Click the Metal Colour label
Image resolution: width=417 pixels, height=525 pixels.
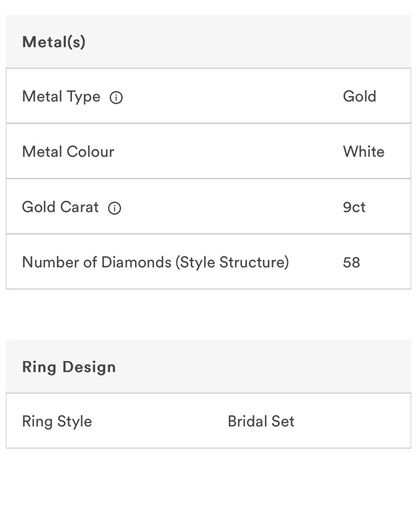pyautogui.click(x=68, y=152)
